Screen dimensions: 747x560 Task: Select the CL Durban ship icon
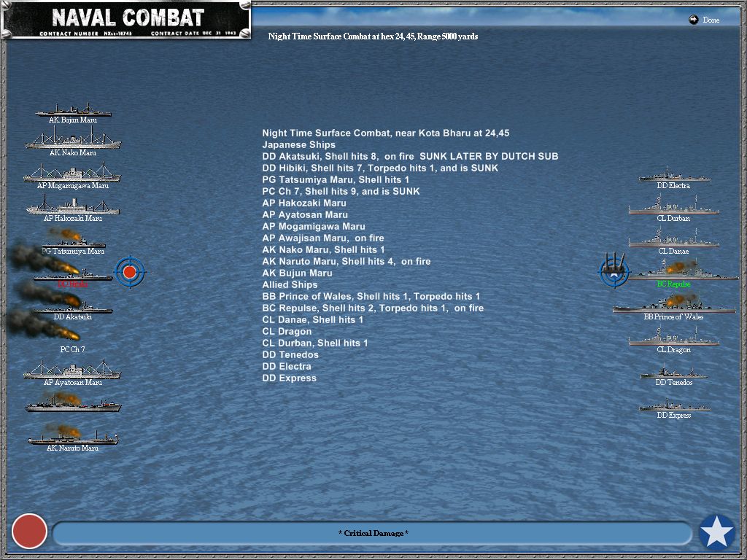[673, 206]
